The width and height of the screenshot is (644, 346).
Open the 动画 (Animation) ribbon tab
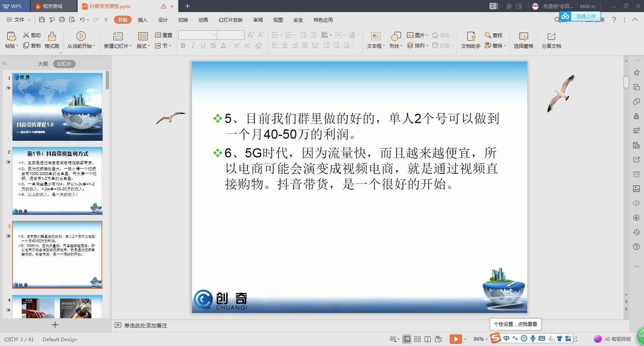pos(203,20)
